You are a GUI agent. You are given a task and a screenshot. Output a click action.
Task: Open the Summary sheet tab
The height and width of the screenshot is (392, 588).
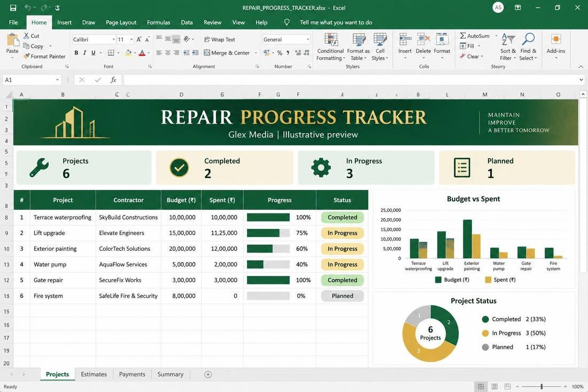[x=170, y=374]
